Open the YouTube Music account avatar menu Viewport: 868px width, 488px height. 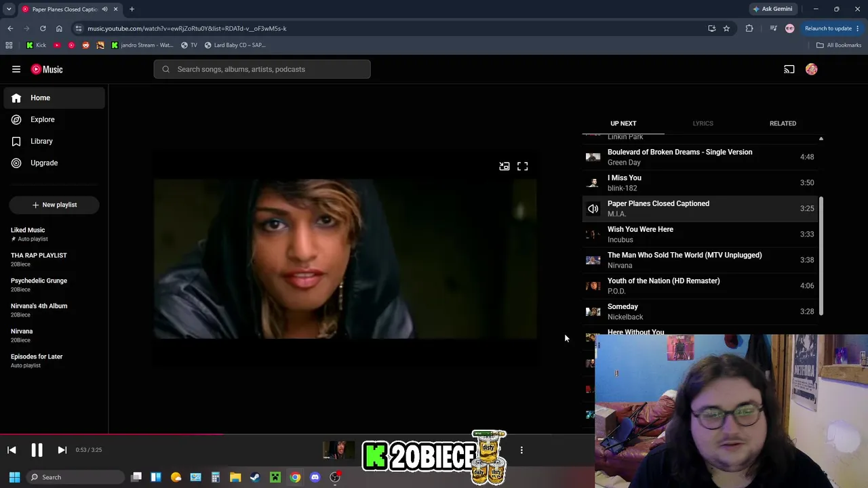pyautogui.click(x=812, y=69)
